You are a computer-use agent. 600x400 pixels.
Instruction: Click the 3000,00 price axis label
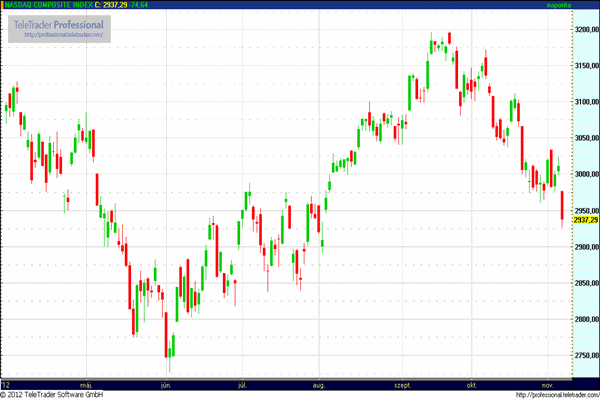pyautogui.click(x=587, y=175)
